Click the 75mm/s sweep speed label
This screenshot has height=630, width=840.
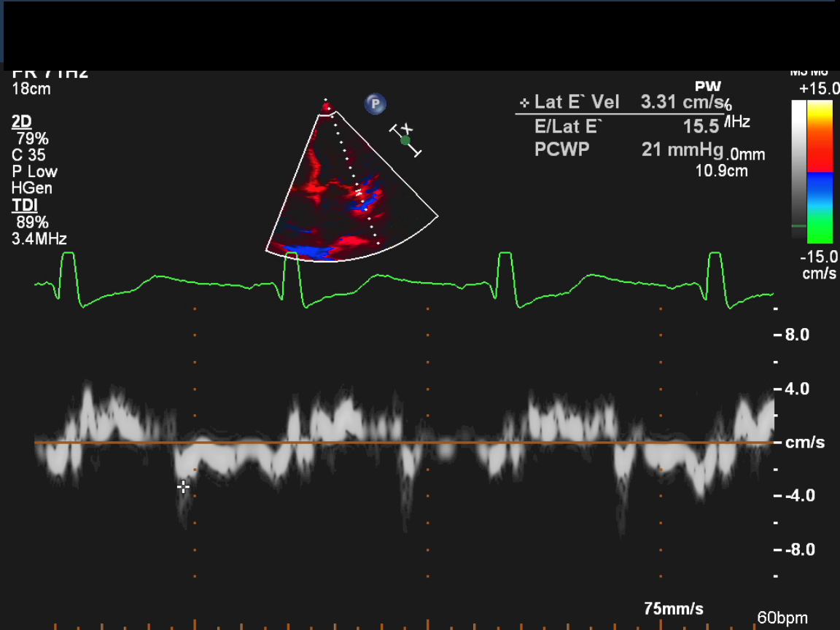[x=674, y=608]
